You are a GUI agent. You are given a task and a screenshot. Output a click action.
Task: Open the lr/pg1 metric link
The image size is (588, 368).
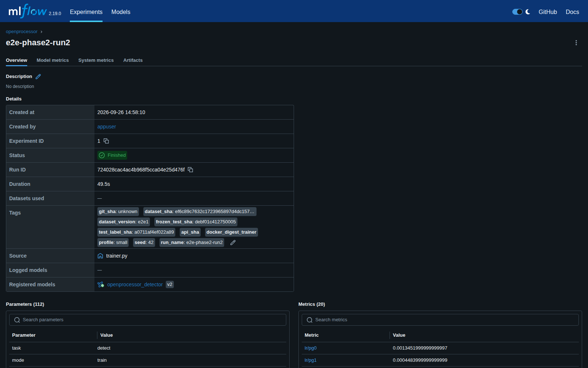pos(311,360)
